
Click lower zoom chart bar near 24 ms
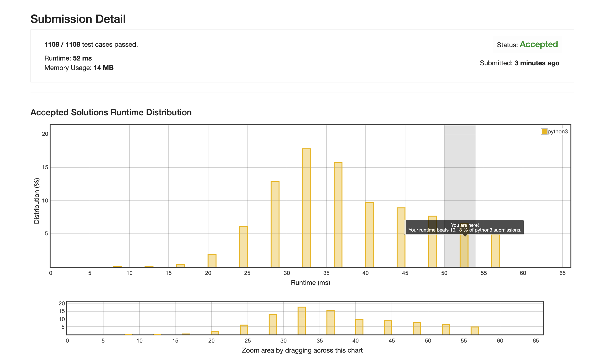pos(244,330)
